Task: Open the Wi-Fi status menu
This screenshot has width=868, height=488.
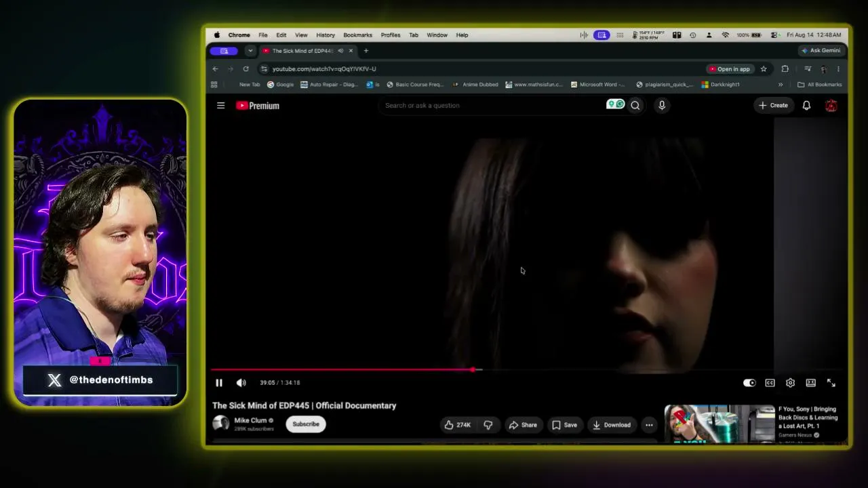Action: click(726, 35)
